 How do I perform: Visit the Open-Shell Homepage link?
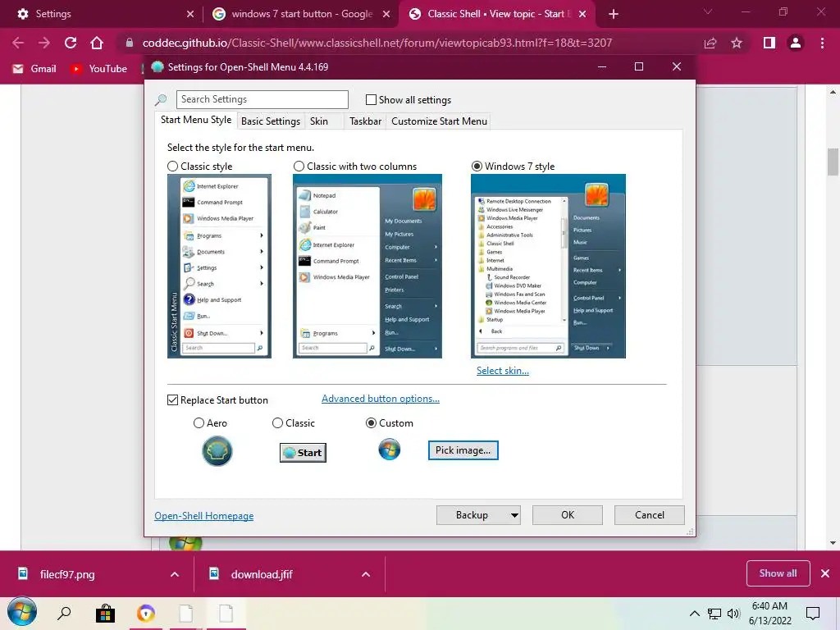pyautogui.click(x=204, y=516)
